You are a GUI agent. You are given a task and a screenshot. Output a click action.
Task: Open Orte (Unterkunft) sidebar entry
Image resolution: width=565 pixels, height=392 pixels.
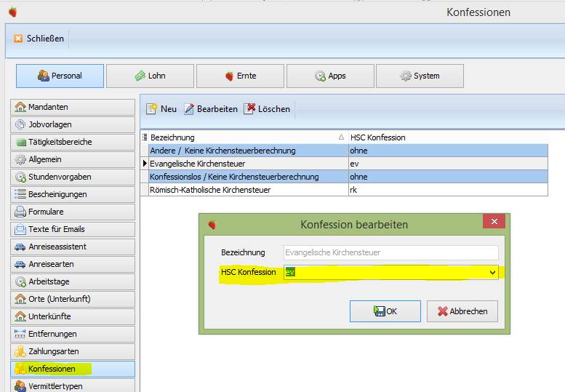[73, 299]
